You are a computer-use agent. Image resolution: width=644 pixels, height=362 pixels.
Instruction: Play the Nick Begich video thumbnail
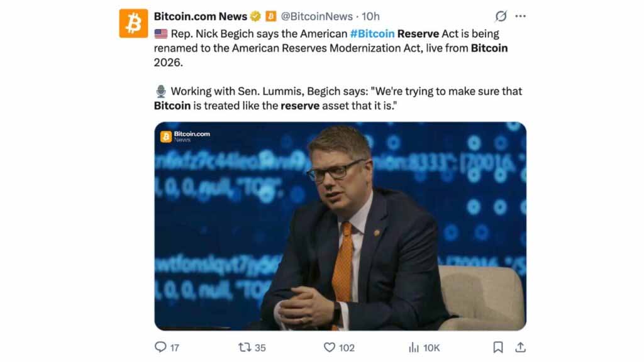[340, 226]
